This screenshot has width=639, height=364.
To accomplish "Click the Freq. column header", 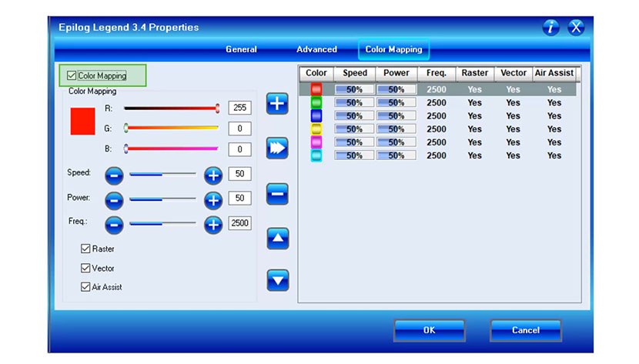I will [x=437, y=73].
